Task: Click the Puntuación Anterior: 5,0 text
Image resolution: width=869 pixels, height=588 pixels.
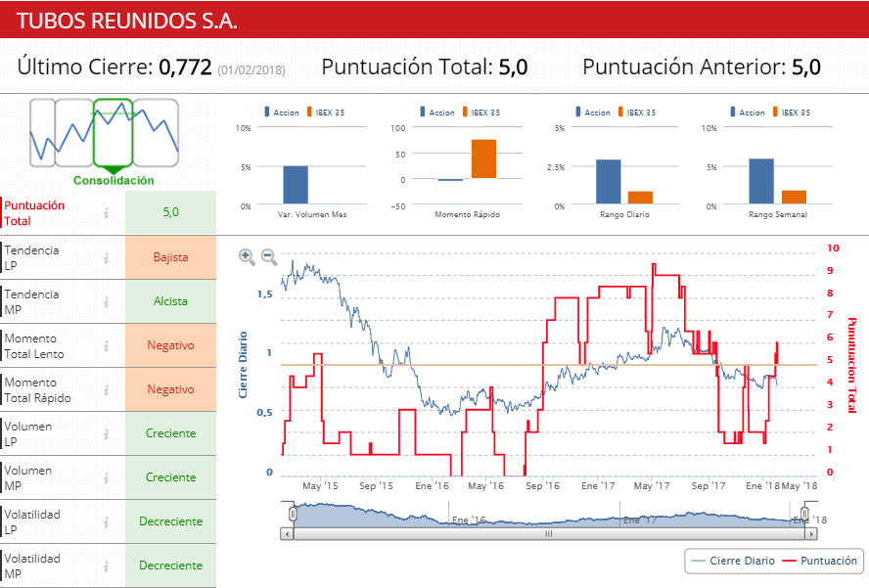Action: [701, 68]
